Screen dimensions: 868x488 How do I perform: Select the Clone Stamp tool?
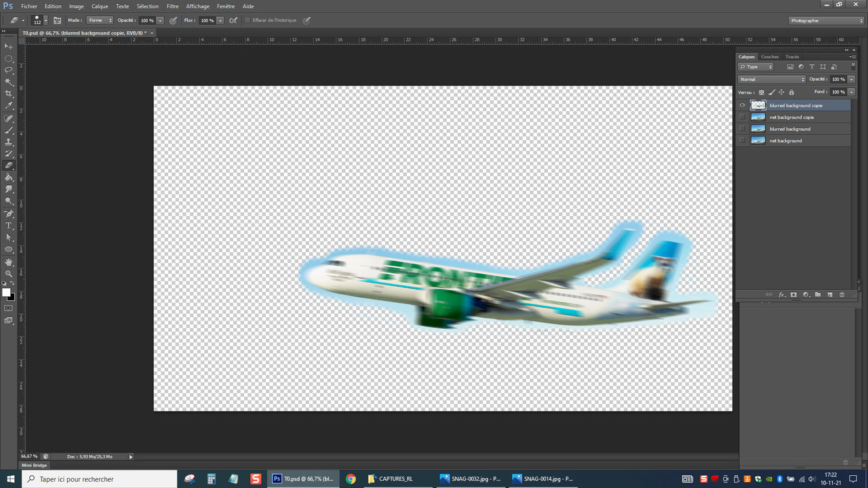pyautogui.click(x=9, y=142)
